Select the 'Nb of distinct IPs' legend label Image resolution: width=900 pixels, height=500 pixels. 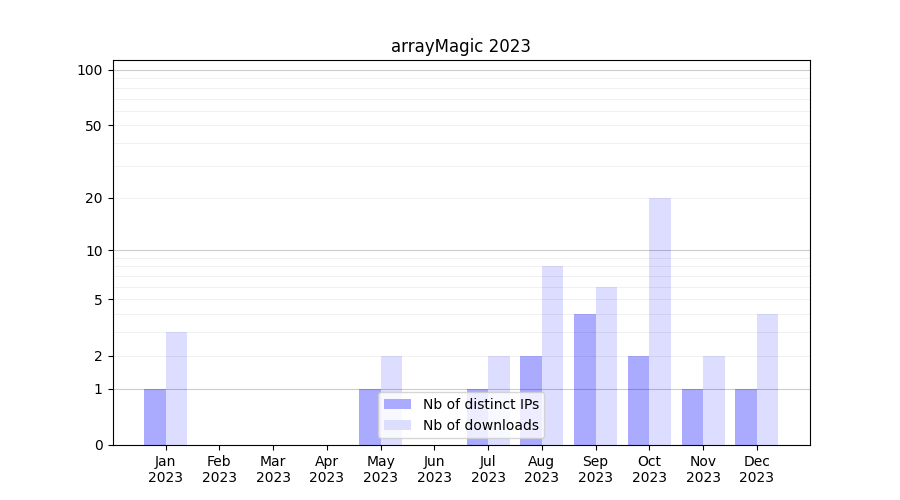pos(480,404)
